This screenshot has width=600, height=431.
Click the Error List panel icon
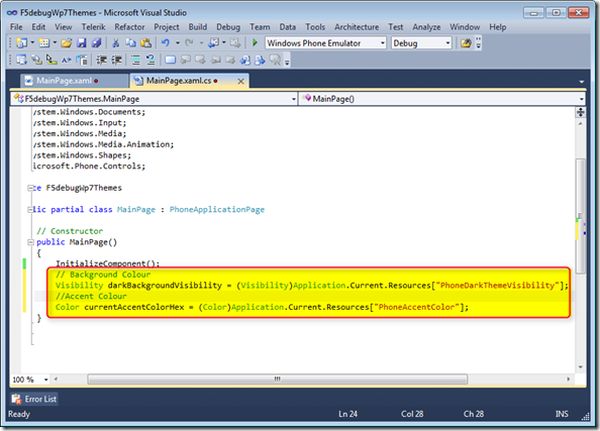(x=16, y=399)
